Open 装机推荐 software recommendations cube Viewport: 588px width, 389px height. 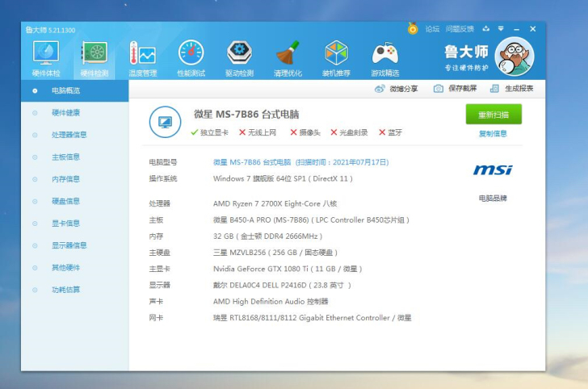point(336,59)
